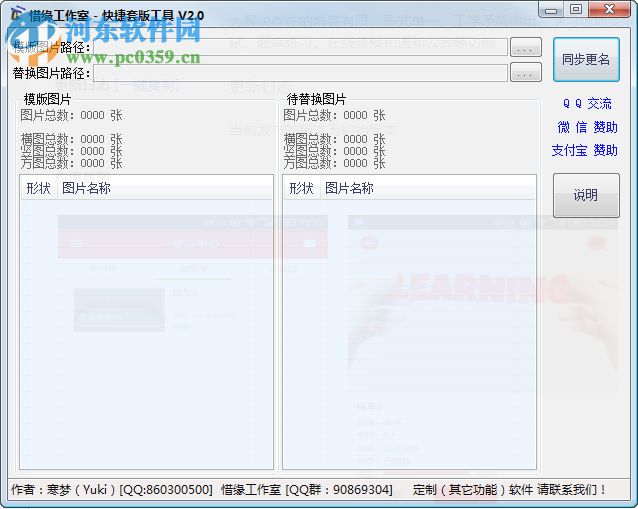
Task: Click the 同步更名 button
Action: click(586, 60)
